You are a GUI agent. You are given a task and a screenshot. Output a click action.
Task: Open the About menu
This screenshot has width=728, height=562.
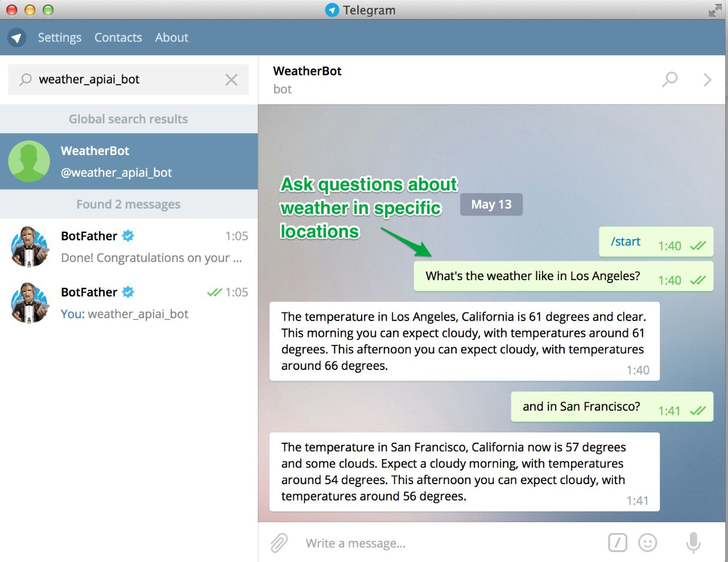[172, 38]
